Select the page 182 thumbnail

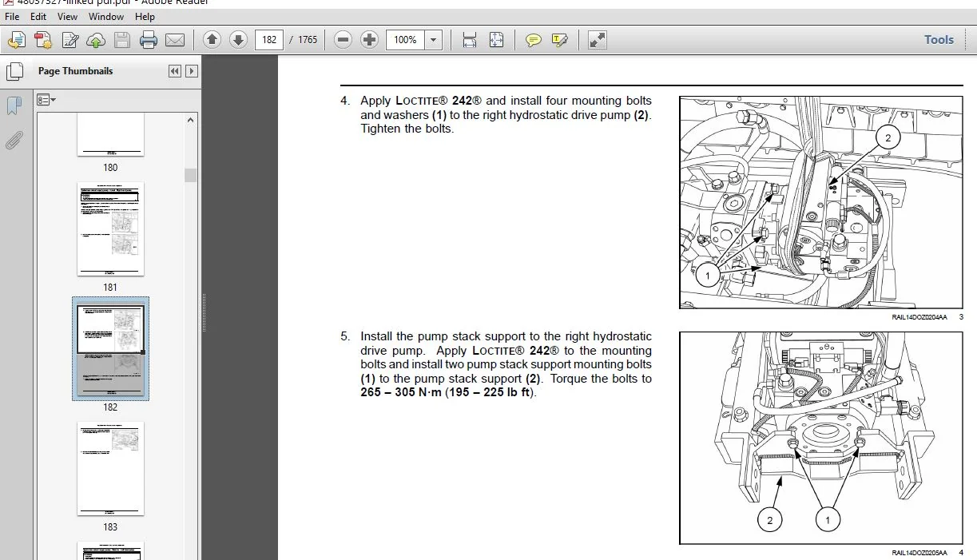[110, 349]
